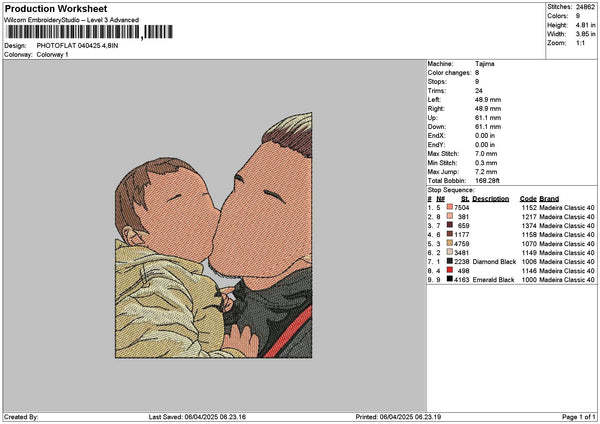This screenshot has height=424, width=600.
Task: Click thread code 1374
Action: [529, 226]
